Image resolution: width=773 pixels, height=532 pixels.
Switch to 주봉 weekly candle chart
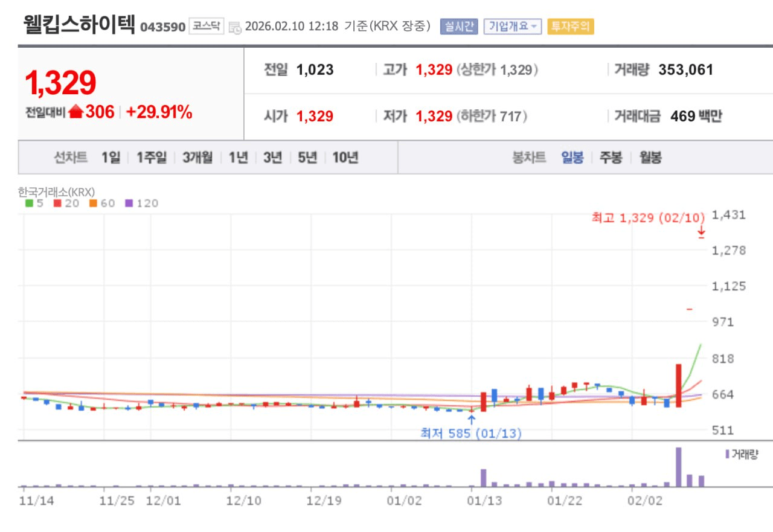(x=611, y=158)
